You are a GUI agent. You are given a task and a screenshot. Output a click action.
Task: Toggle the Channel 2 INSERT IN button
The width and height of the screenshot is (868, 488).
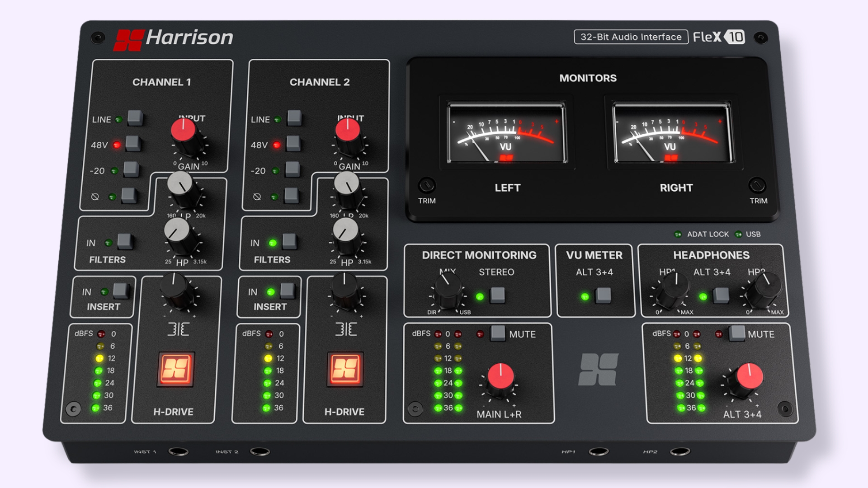pyautogui.click(x=288, y=291)
